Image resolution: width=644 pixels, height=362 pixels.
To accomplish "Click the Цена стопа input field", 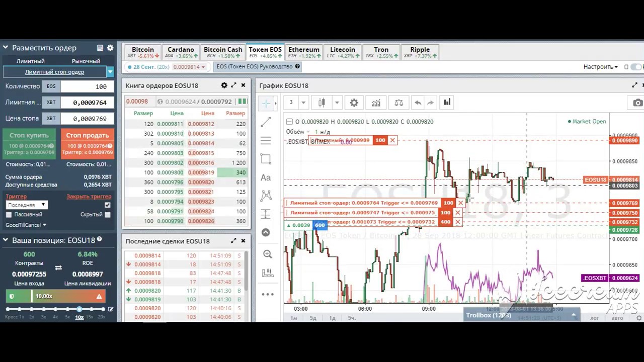I will click(87, 119).
